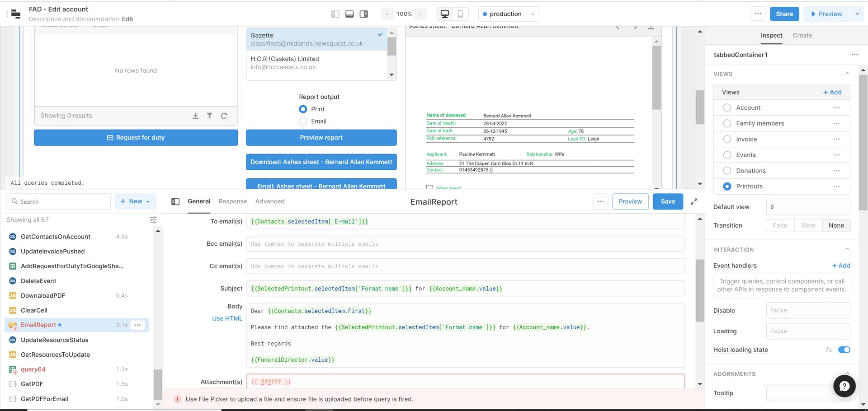868x411 pixels.
Task: Click the PDF preview vertical scrollbar
Action: [656, 78]
